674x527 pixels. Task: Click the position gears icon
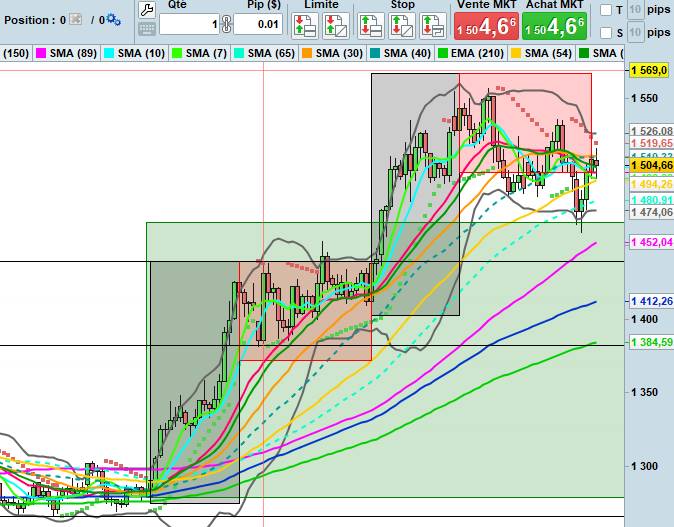pyautogui.click(x=112, y=20)
